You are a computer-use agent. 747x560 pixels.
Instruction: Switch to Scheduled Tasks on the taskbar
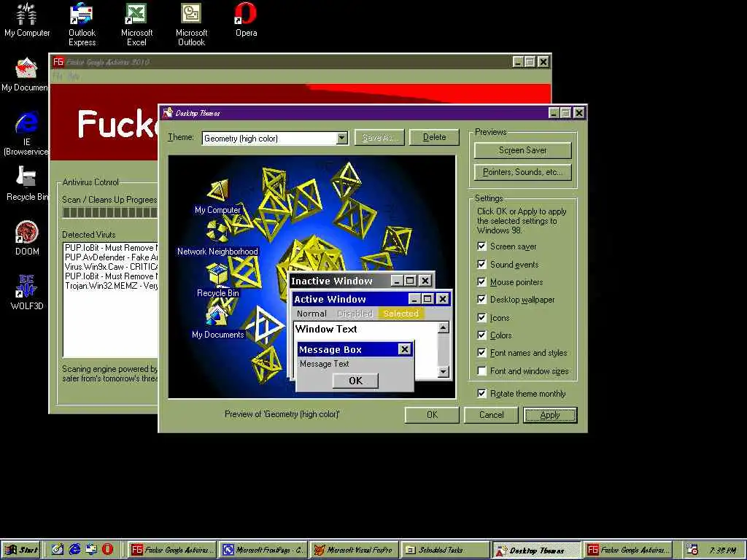coord(446,550)
